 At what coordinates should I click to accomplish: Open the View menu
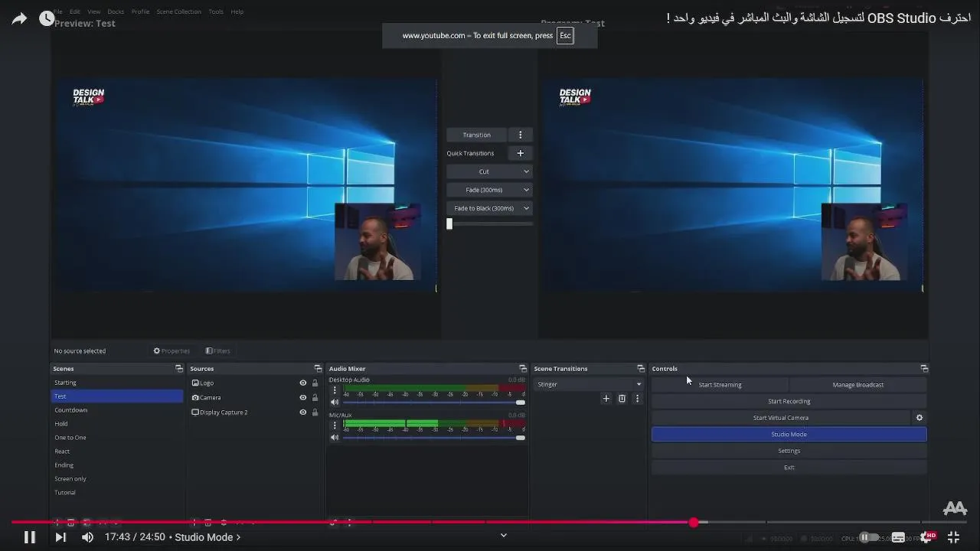click(94, 11)
